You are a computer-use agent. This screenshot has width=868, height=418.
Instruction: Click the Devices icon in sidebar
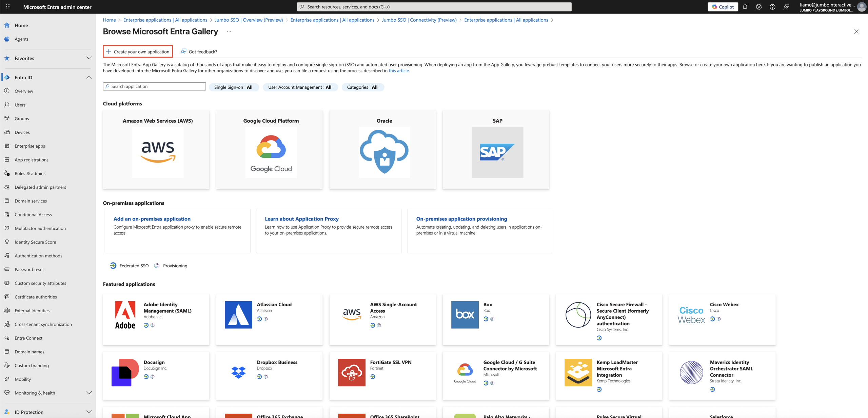click(x=7, y=132)
